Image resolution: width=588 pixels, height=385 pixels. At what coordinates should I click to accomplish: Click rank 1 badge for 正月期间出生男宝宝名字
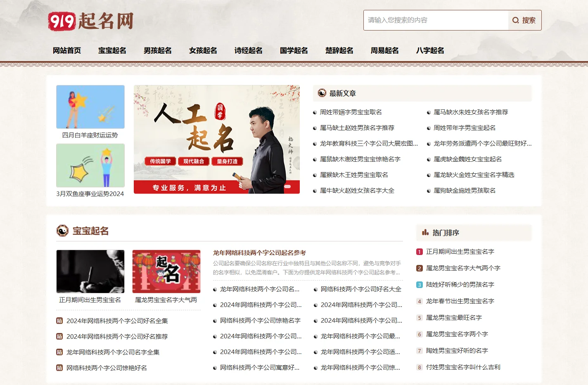pos(420,252)
